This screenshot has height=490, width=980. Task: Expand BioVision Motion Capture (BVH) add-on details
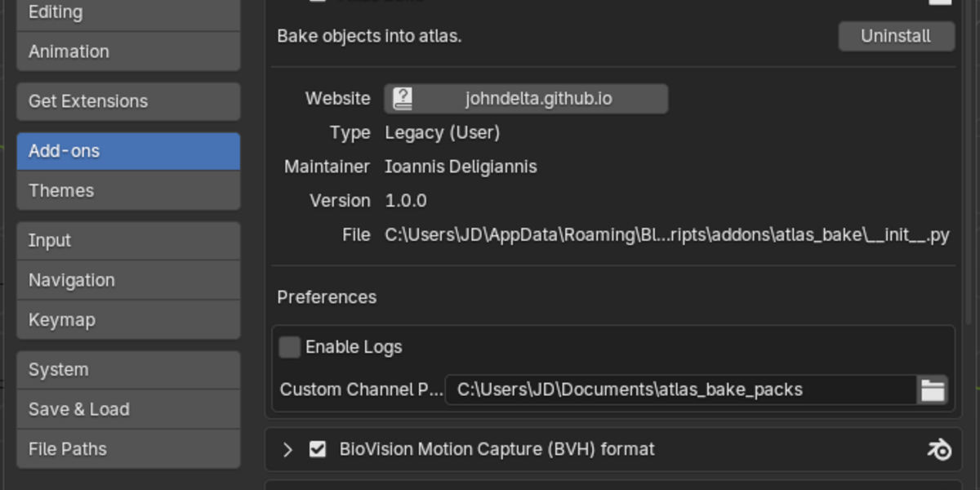287,449
